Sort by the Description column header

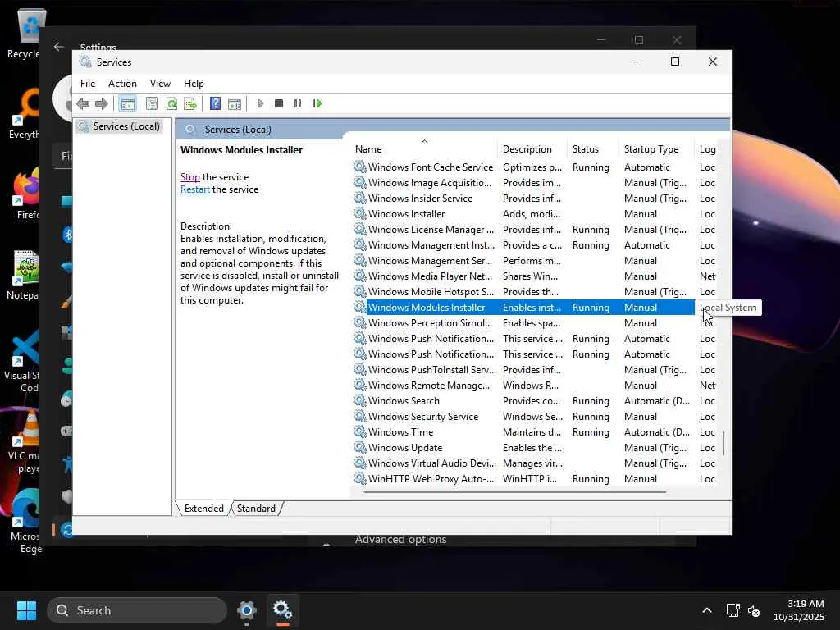[532, 149]
